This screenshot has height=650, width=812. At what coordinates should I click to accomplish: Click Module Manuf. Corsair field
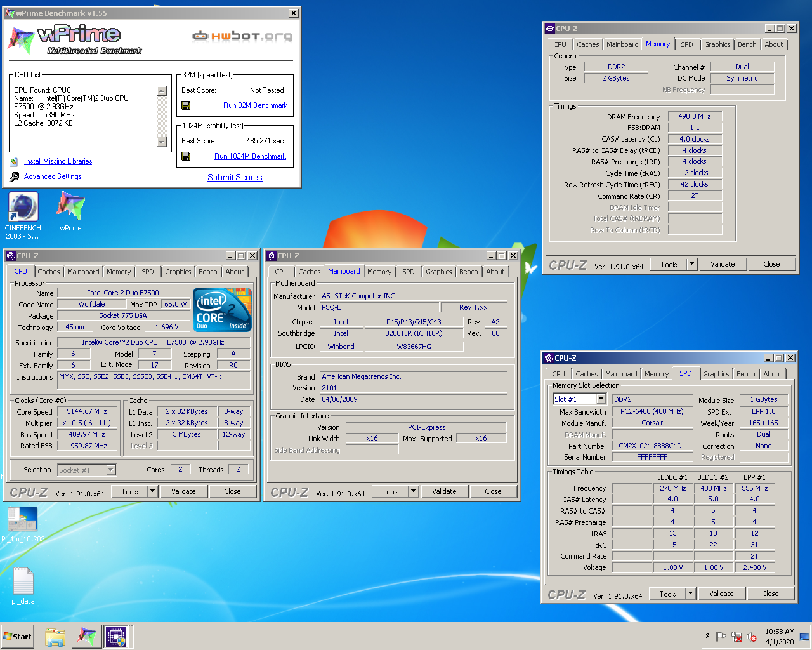pos(652,423)
